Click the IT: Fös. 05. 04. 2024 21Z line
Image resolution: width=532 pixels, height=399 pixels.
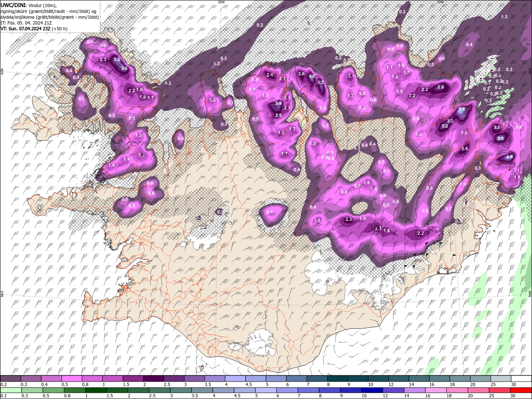point(26,23)
